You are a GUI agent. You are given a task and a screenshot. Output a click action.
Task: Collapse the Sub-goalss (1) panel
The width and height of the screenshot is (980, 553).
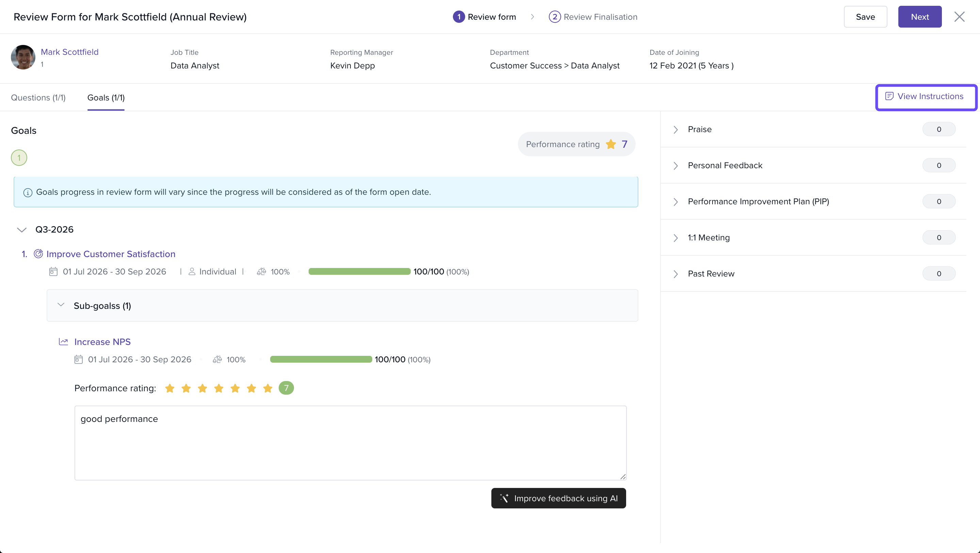point(61,305)
